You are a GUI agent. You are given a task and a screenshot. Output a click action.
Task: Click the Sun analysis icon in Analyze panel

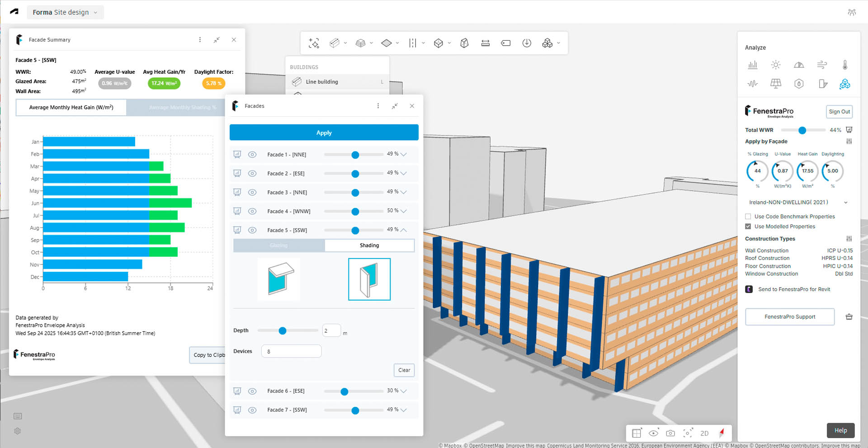click(776, 65)
